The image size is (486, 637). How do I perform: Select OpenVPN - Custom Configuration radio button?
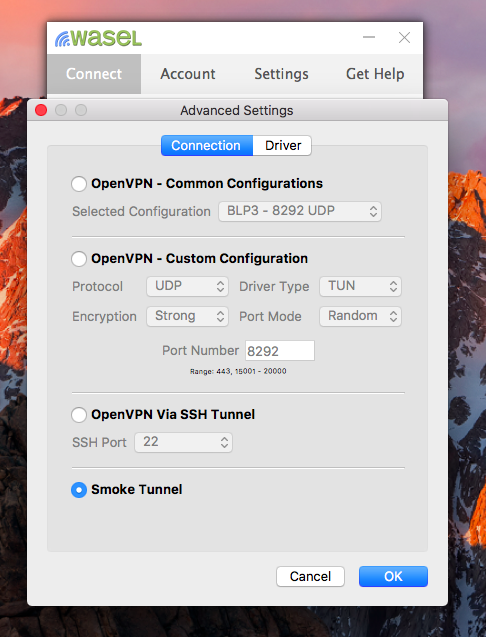(79, 258)
